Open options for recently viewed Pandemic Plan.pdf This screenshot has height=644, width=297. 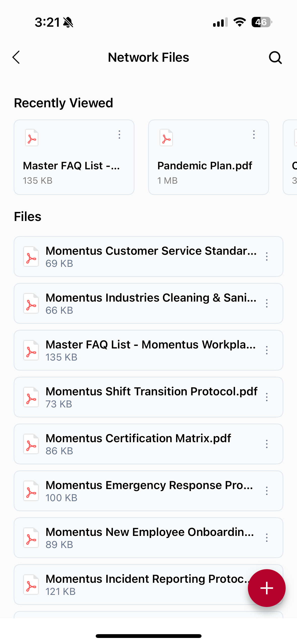click(x=254, y=135)
